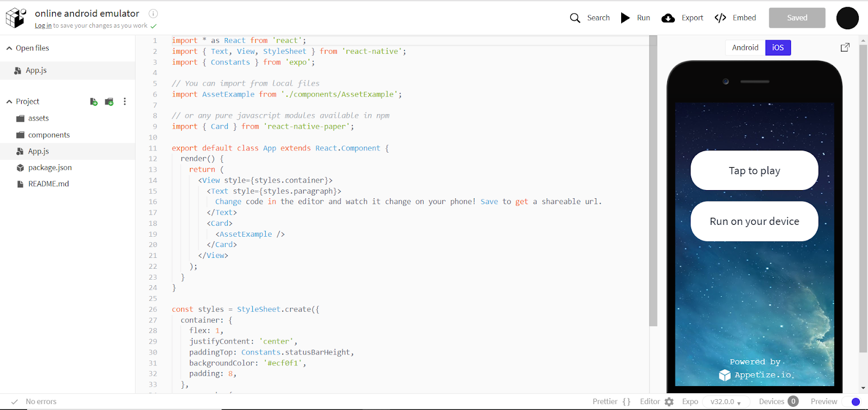Click the No errors checkmark icon
Image resolution: width=868 pixels, height=410 pixels.
(x=15, y=402)
